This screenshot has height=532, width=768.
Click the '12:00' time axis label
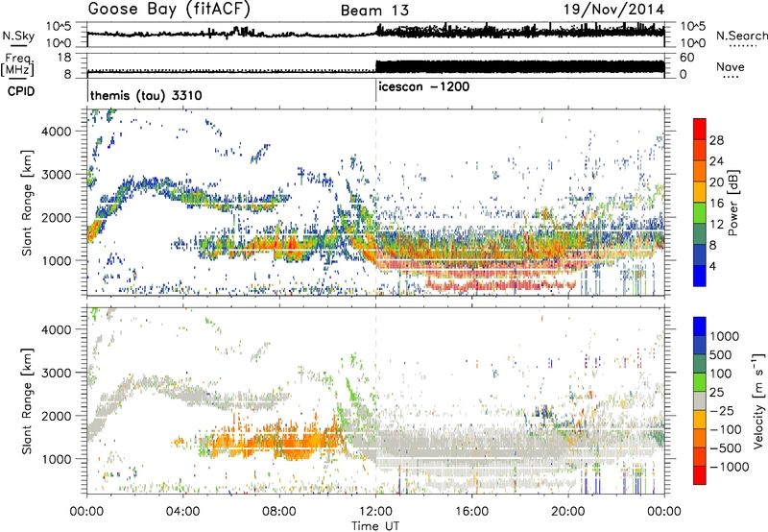(x=375, y=512)
